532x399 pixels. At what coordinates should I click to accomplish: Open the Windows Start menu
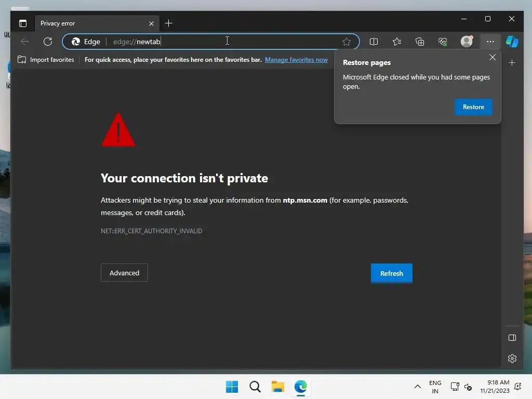tap(232, 387)
